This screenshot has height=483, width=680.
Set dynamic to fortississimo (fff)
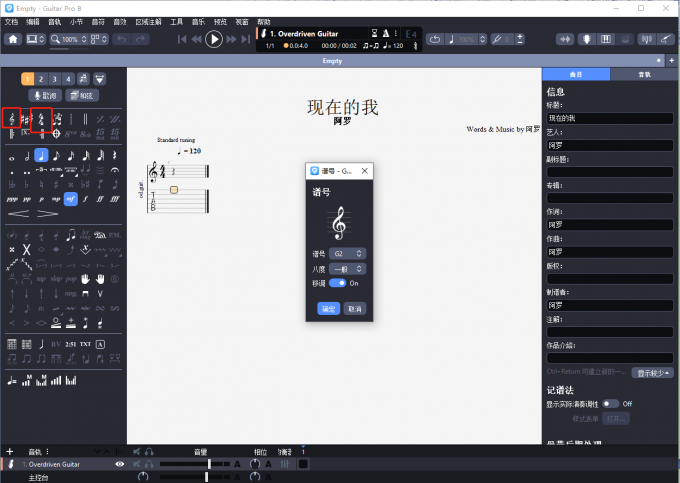click(x=114, y=199)
